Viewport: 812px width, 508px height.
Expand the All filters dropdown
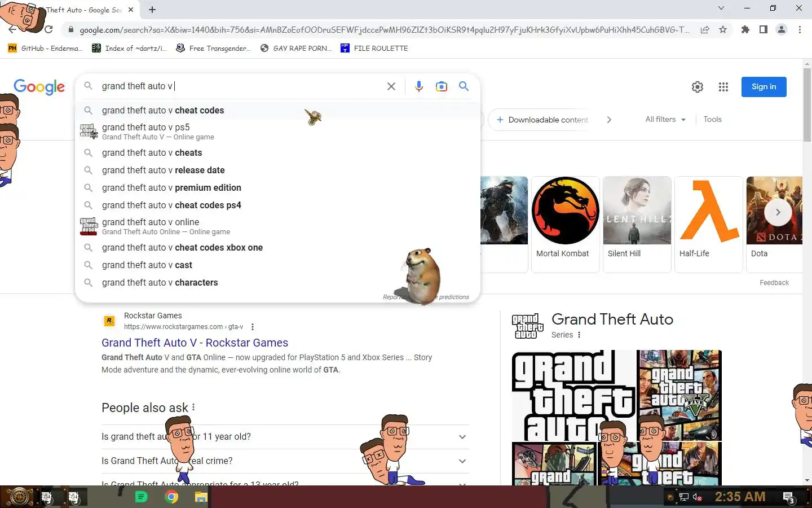[x=665, y=119]
